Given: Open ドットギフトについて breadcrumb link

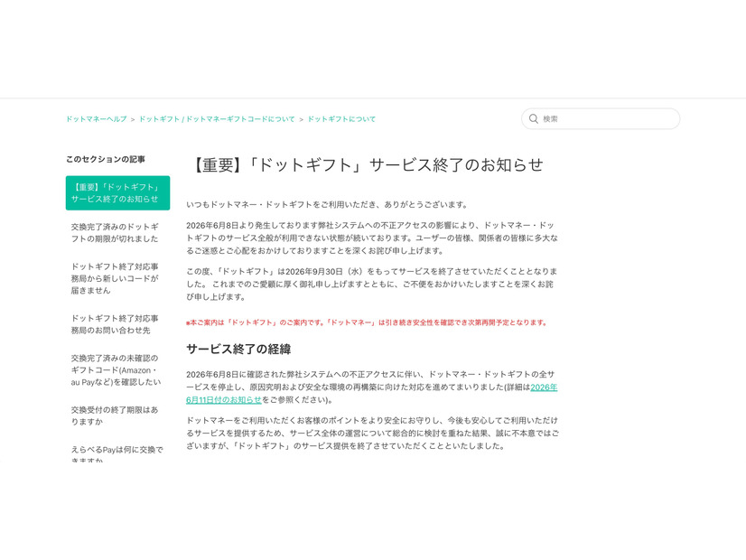Looking at the screenshot, I should 341,119.
